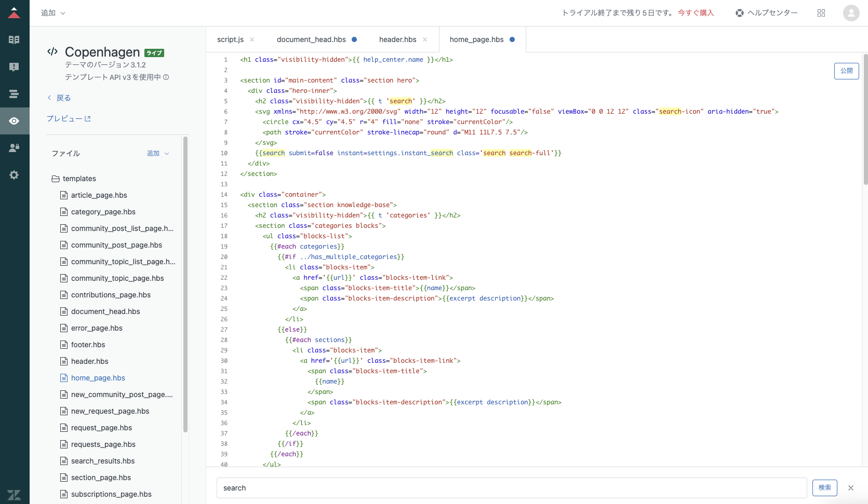Open the arrange content sidebar icon
Screen dimensions: 868x504
click(14, 94)
